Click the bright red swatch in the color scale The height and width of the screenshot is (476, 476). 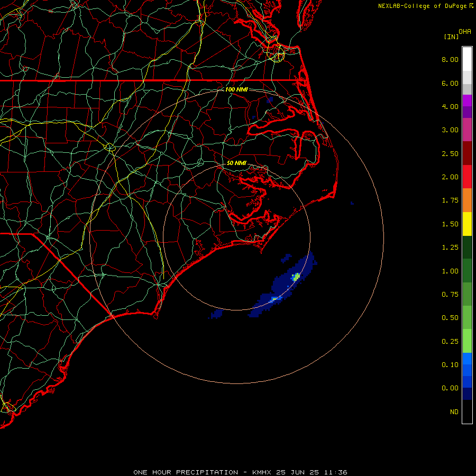pos(467,177)
